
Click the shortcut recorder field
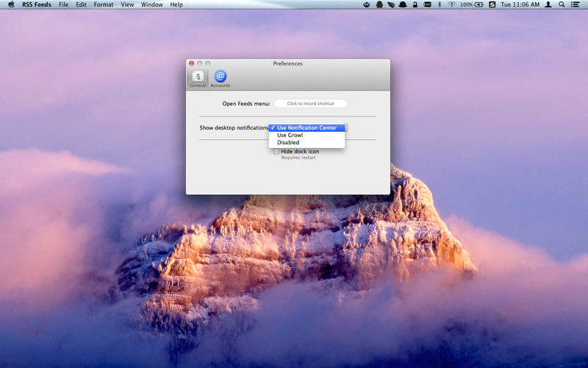pyautogui.click(x=310, y=104)
